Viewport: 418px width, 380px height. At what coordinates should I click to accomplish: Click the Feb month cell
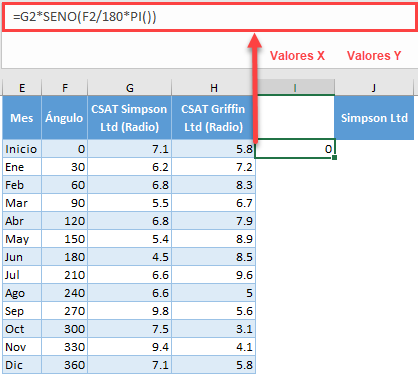point(22,185)
